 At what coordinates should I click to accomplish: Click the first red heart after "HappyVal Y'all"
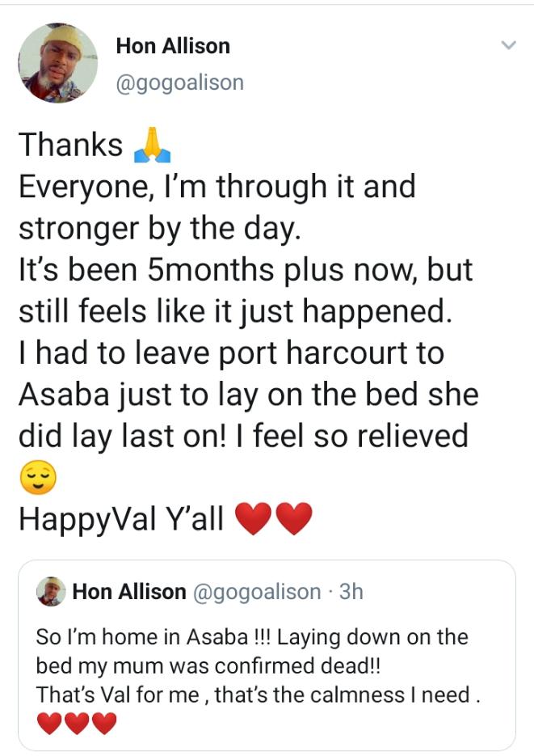pos(254,519)
